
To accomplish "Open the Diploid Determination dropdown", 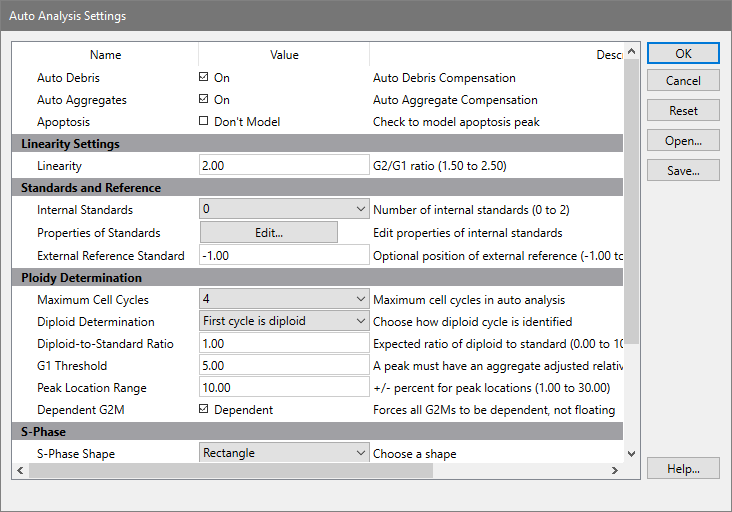I will tap(284, 321).
